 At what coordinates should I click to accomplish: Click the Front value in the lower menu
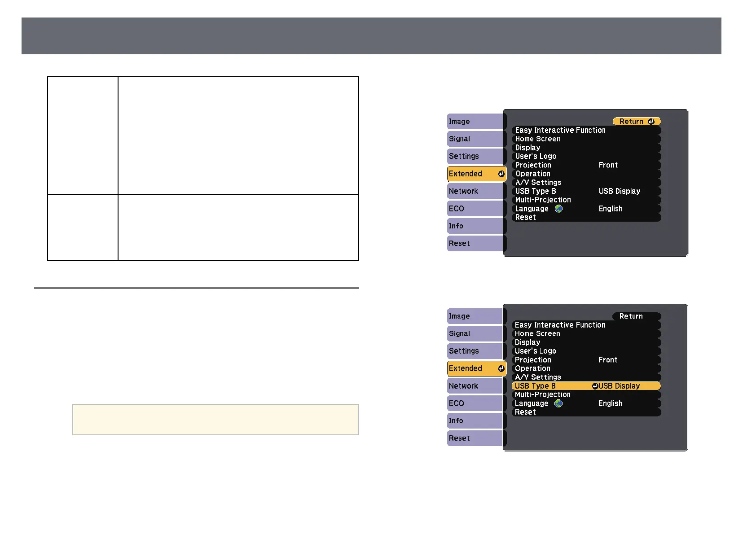click(608, 360)
